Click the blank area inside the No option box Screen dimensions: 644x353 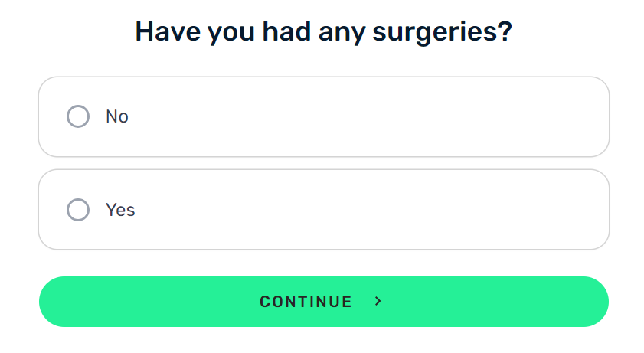point(370,116)
